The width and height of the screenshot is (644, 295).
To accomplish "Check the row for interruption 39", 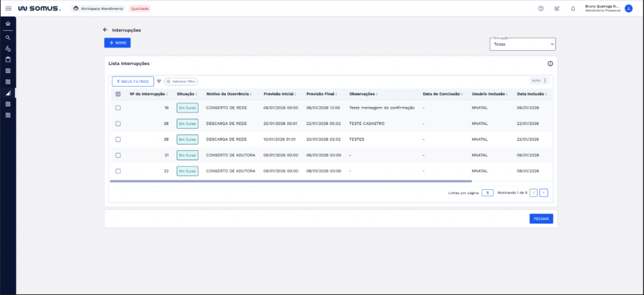I will [x=118, y=139].
